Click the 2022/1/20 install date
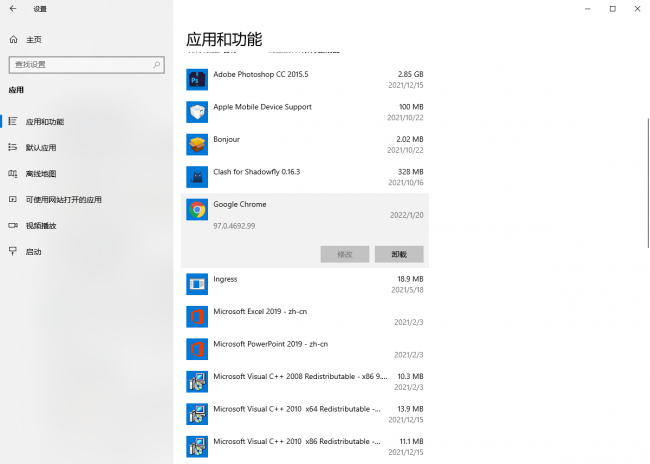Screen dimensions: 650x464 (407, 215)
